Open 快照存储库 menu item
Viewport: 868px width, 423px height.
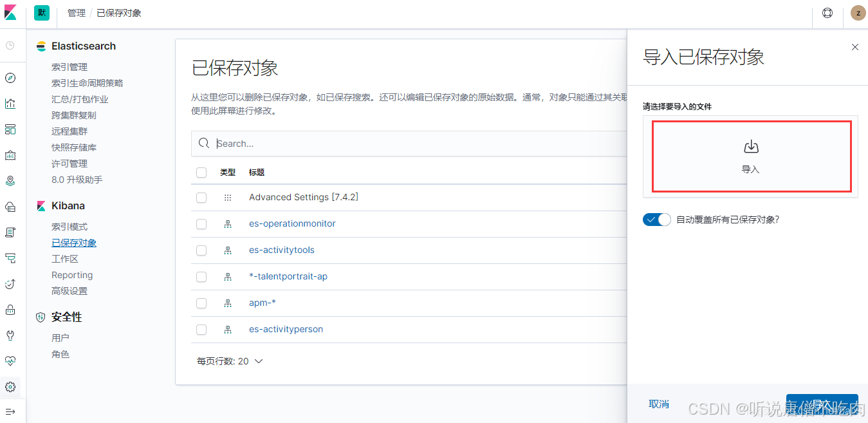click(x=74, y=147)
